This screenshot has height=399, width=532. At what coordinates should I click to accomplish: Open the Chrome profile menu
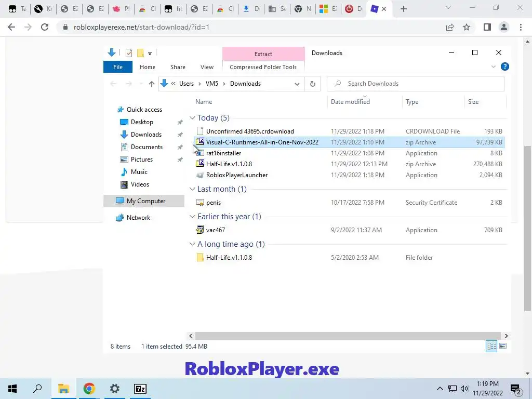pyautogui.click(x=504, y=27)
